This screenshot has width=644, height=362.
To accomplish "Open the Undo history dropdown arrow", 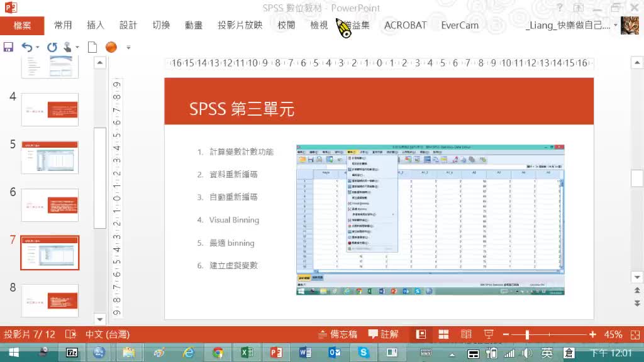I will 37,47.
